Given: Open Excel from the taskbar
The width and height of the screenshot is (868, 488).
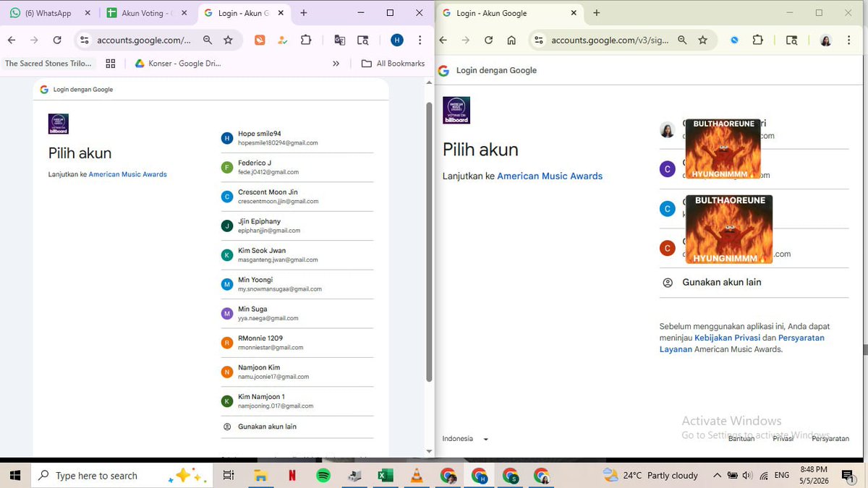Looking at the screenshot, I should click(386, 476).
